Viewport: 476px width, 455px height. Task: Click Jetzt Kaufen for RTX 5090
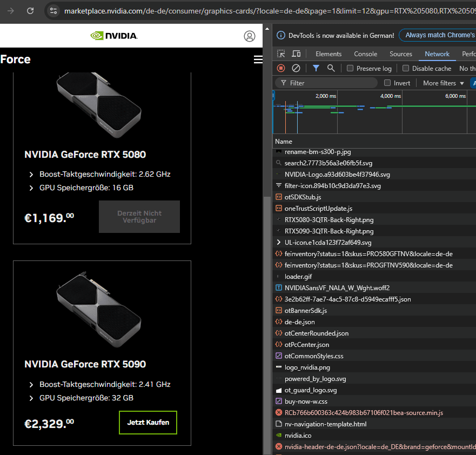click(148, 422)
